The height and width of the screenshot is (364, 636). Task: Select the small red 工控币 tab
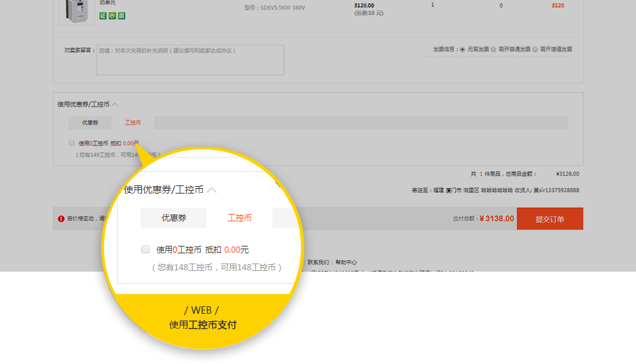(133, 123)
